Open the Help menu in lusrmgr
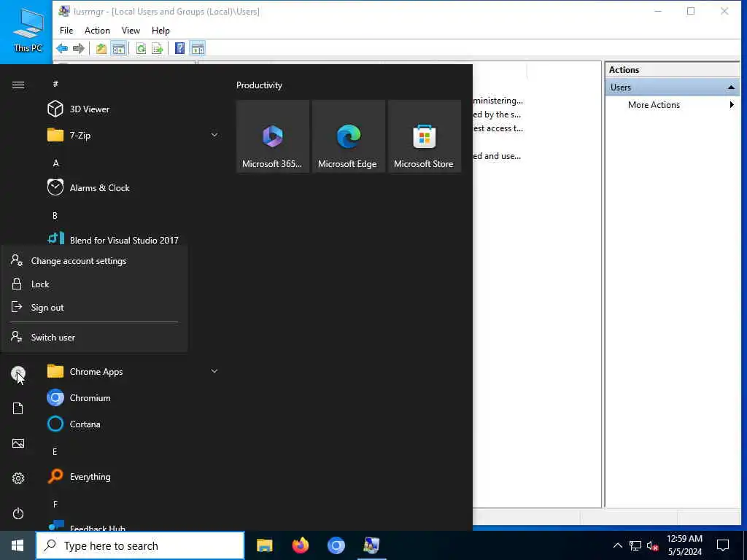The height and width of the screenshot is (560, 747). (x=160, y=31)
